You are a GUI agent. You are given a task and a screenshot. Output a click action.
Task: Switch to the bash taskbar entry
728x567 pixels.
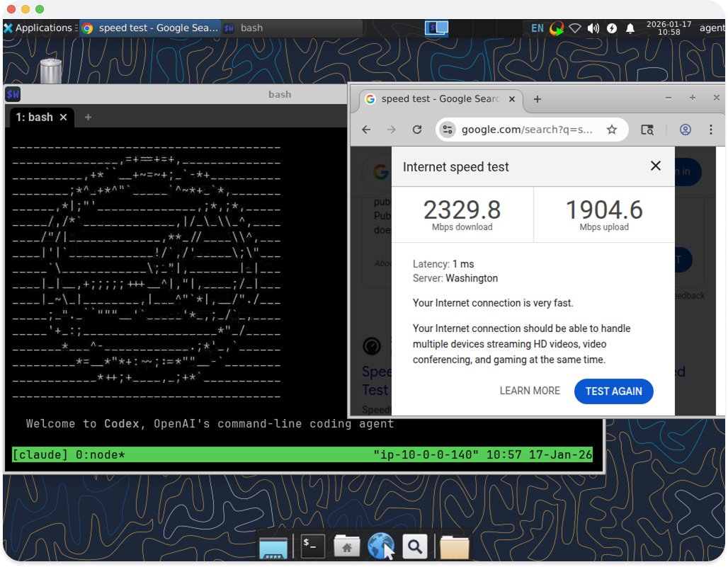coord(292,28)
